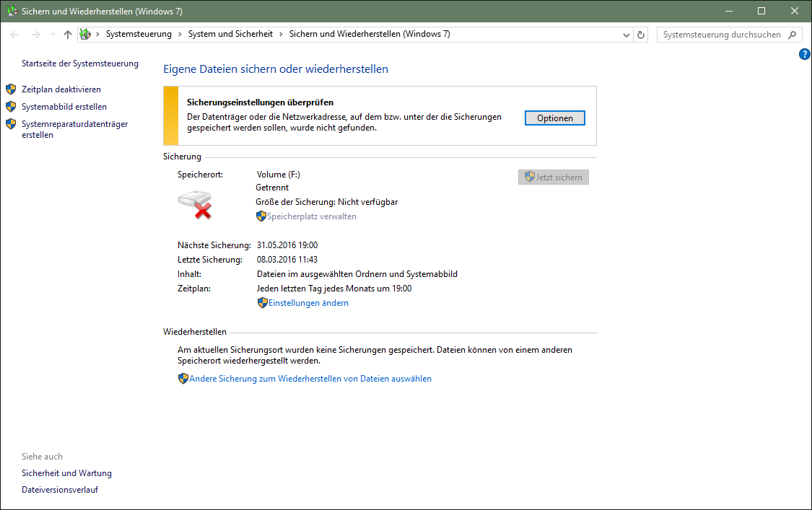Open Sicherheit und Wartung link
Image resolution: width=812 pixels, height=510 pixels.
[x=67, y=473]
